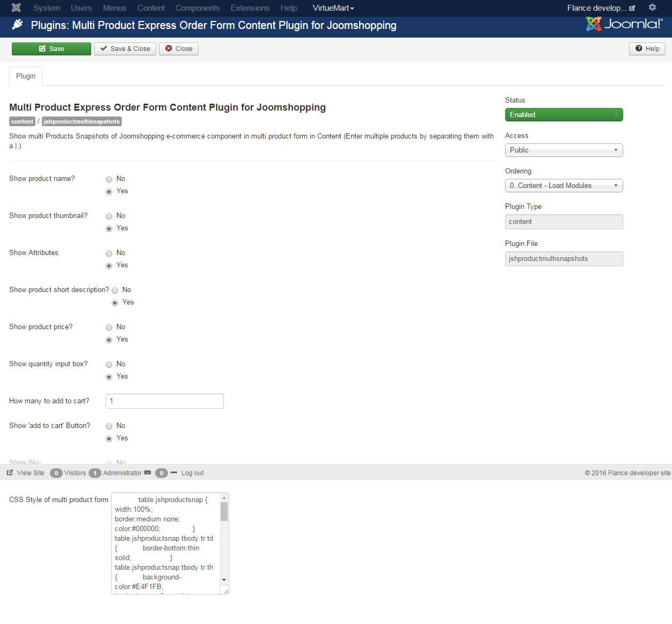
Task: Click the CSS textarea scroll up arrow
Action: tap(224, 498)
